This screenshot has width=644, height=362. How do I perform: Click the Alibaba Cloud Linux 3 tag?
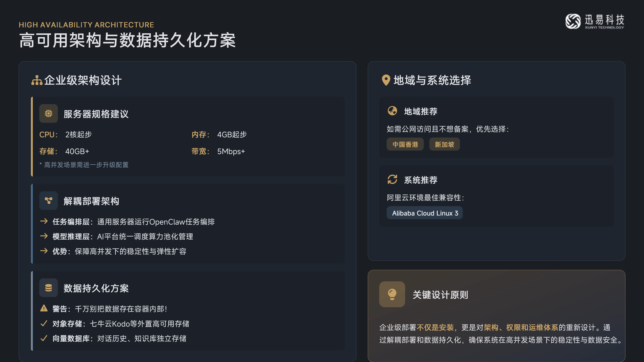tap(425, 213)
